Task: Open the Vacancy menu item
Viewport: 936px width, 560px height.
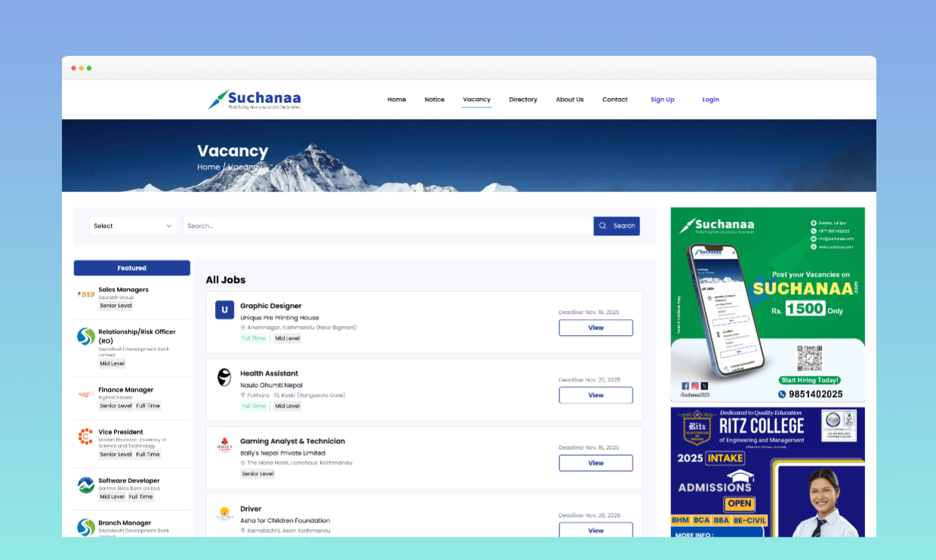Action: tap(476, 100)
